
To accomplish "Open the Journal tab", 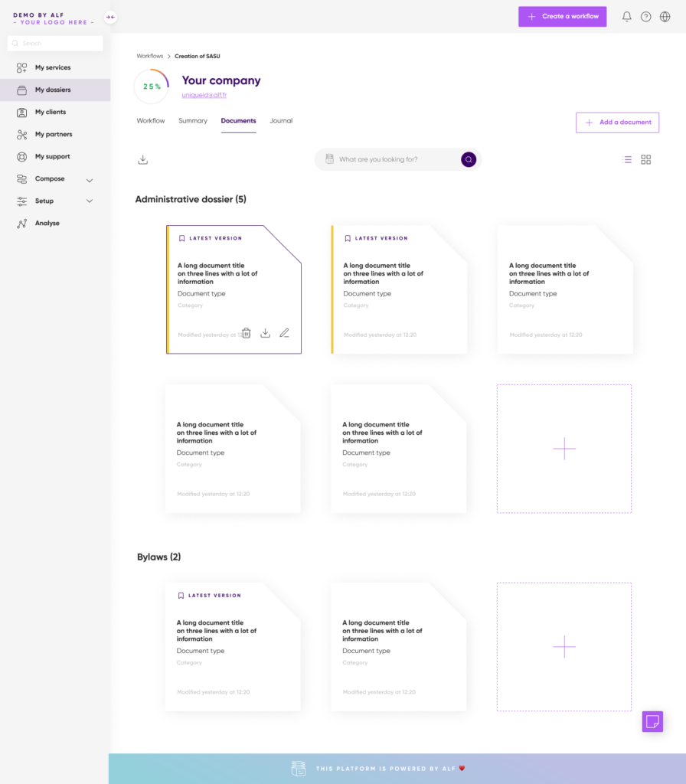I will (x=281, y=121).
